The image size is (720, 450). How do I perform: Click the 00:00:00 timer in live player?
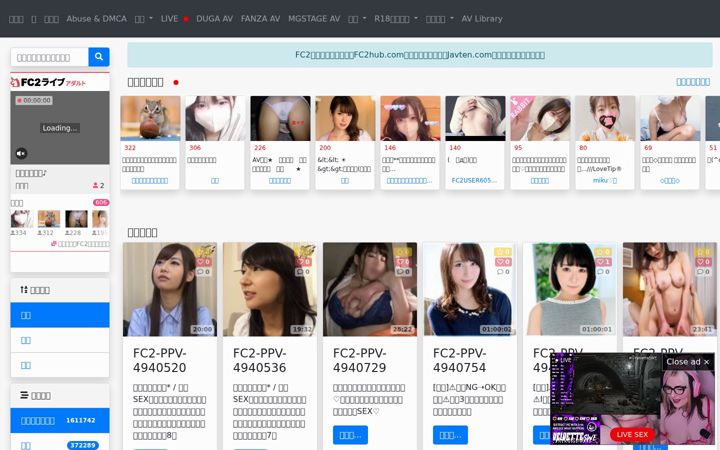pyautogui.click(x=34, y=100)
